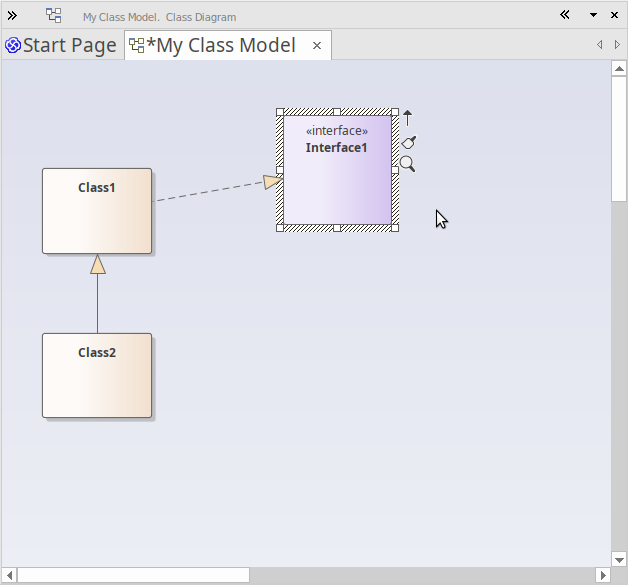Screen dimensions: 628x585
Task: Click the generalization arrowhead under Class1
Action: pyautogui.click(x=97, y=264)
